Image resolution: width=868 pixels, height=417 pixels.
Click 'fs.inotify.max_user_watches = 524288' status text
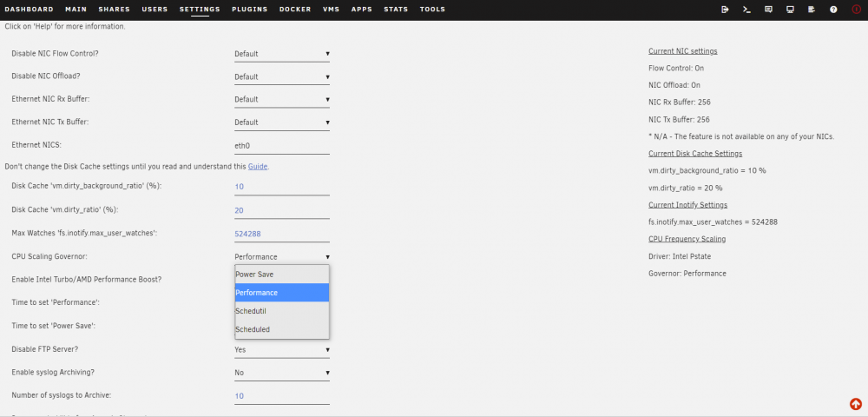click(x=713, y=222)
